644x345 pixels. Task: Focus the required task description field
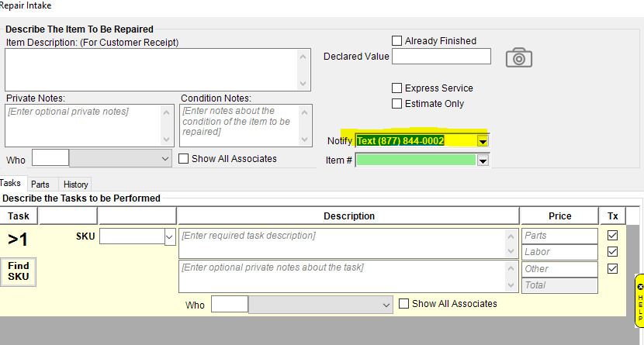(341, 243)
